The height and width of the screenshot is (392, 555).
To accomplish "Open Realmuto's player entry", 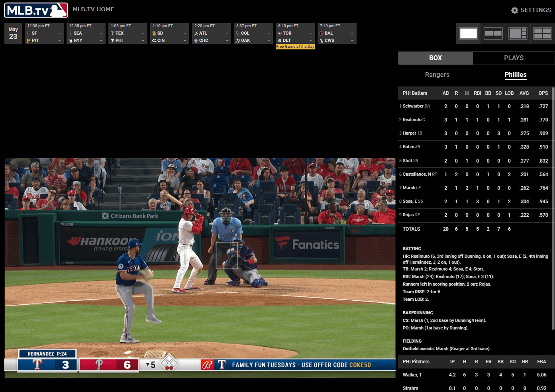I will [412, 120].
